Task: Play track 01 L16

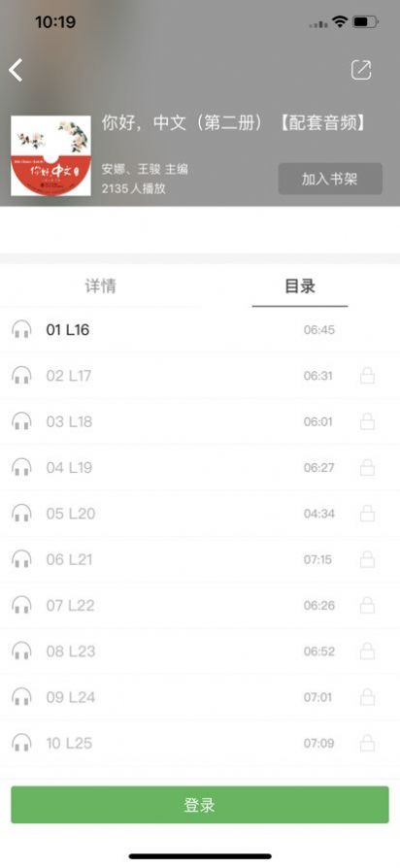Action: (200, 330)
